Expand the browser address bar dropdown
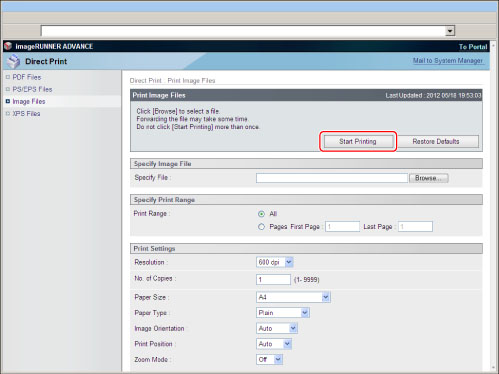 (x=450, y=31)
